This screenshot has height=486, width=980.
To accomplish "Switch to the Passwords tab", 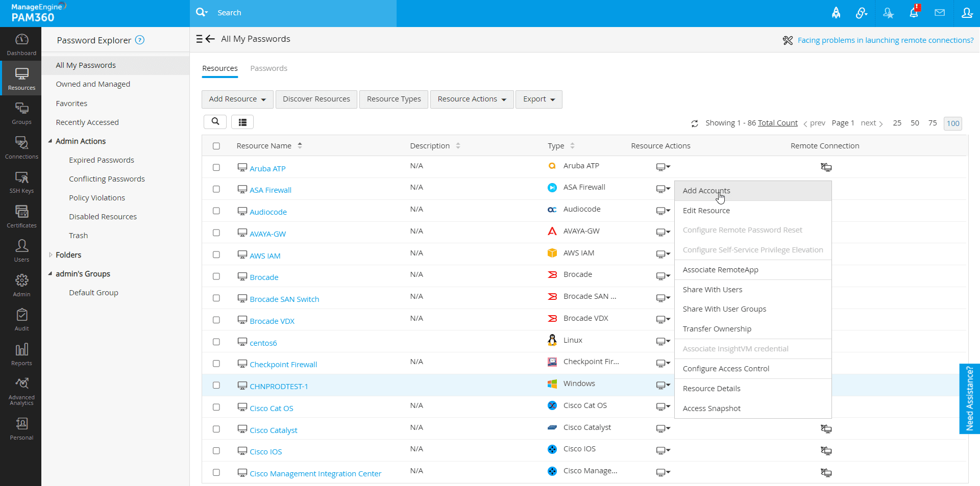I will [268, 68].
